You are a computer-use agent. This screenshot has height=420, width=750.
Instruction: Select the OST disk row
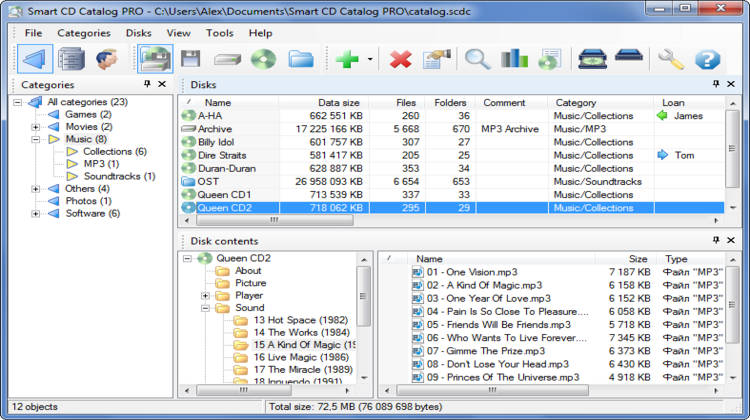pos(452,182)
